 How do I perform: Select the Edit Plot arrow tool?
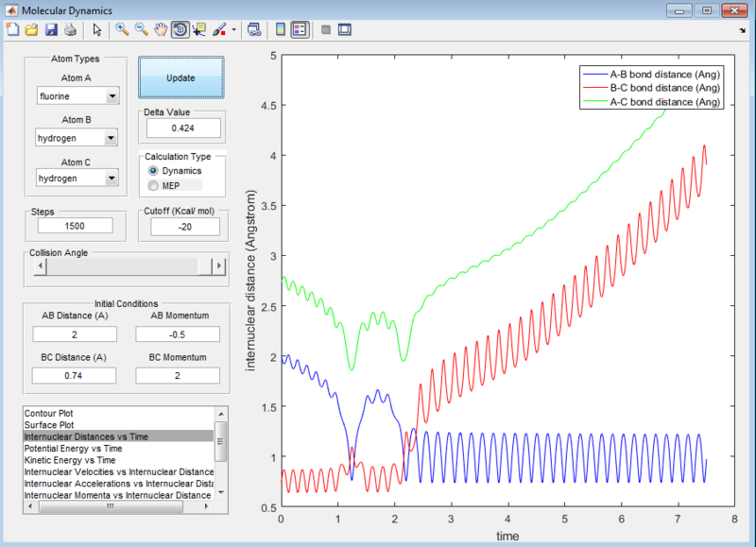97,30
